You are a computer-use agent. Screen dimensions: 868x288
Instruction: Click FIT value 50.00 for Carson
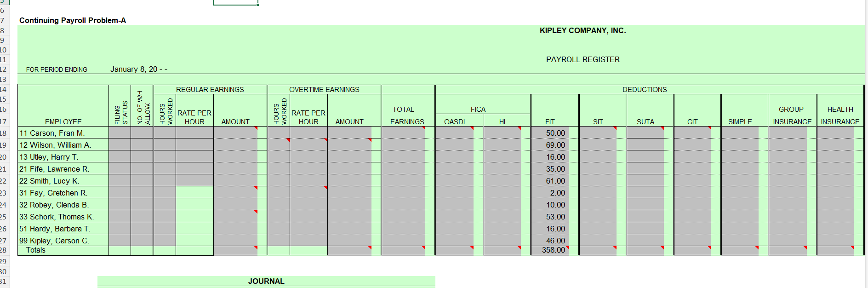click(555, 133)
